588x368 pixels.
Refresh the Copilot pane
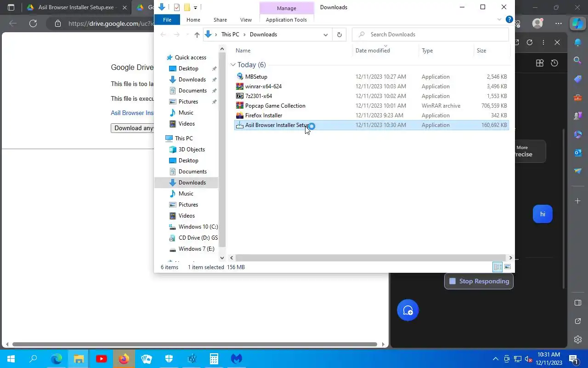pyautogui.click(x=530, y=42)
